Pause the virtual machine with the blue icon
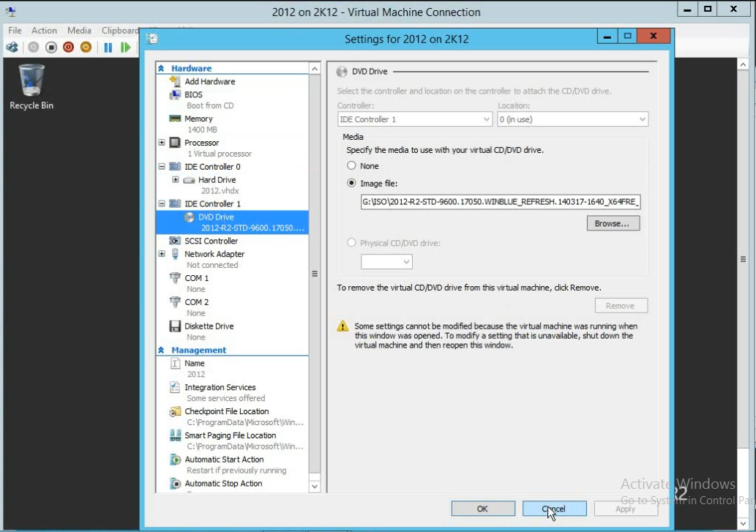The width and height of the screenshot is (756, 532). click(x=108, y=48)
